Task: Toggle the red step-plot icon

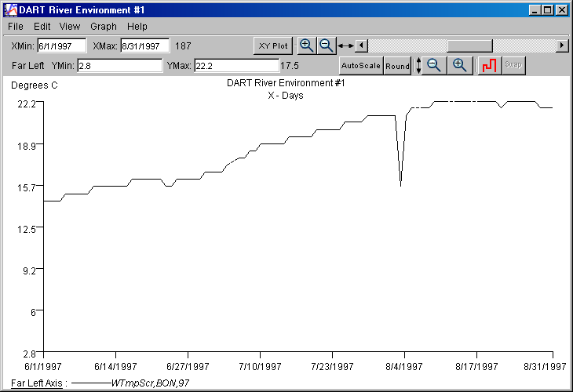Action: pyautogui.click(x=490, y=66)
